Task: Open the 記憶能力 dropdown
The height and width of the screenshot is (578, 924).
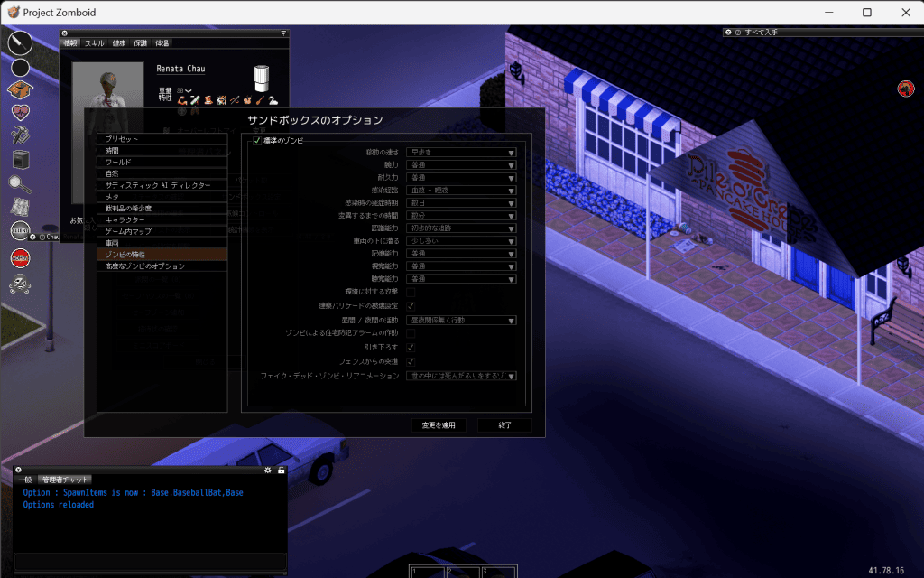Action: (x=461, y=254)
